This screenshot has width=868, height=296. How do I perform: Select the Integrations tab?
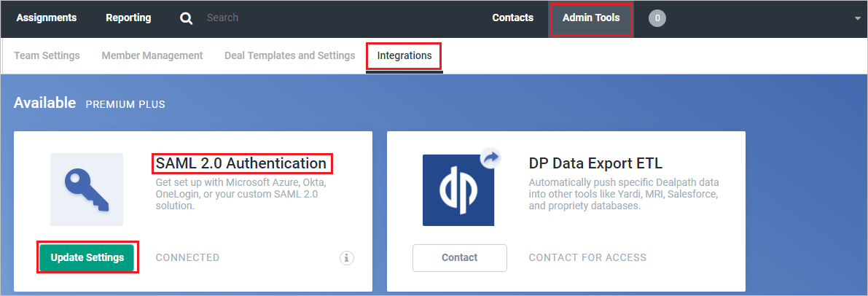click(x=404, y=55)
